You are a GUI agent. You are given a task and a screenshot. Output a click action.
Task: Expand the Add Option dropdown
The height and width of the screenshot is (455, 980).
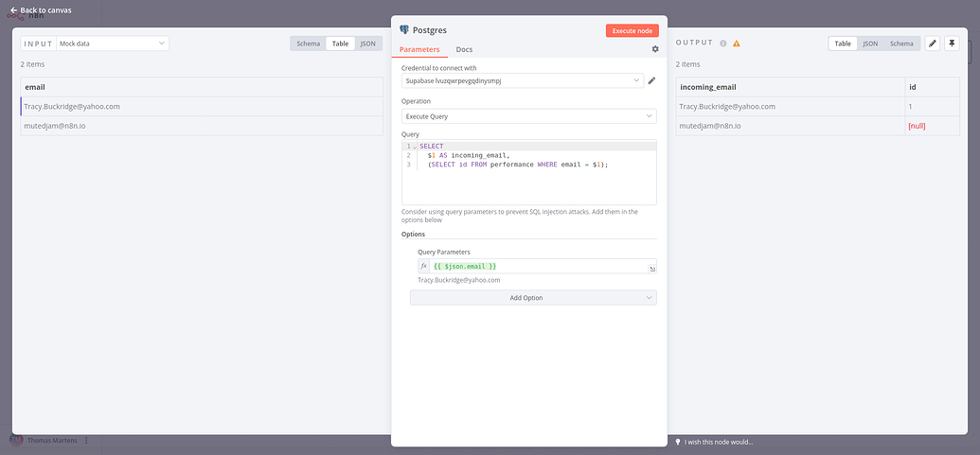pyautogui.click(x=532, y=298)
